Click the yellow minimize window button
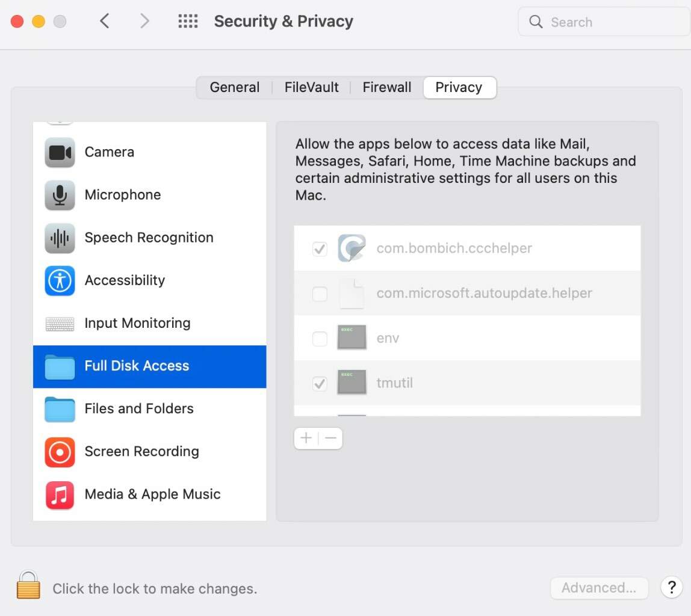The height and width of the screenshot is (616, 691). [x=39, y=21]
